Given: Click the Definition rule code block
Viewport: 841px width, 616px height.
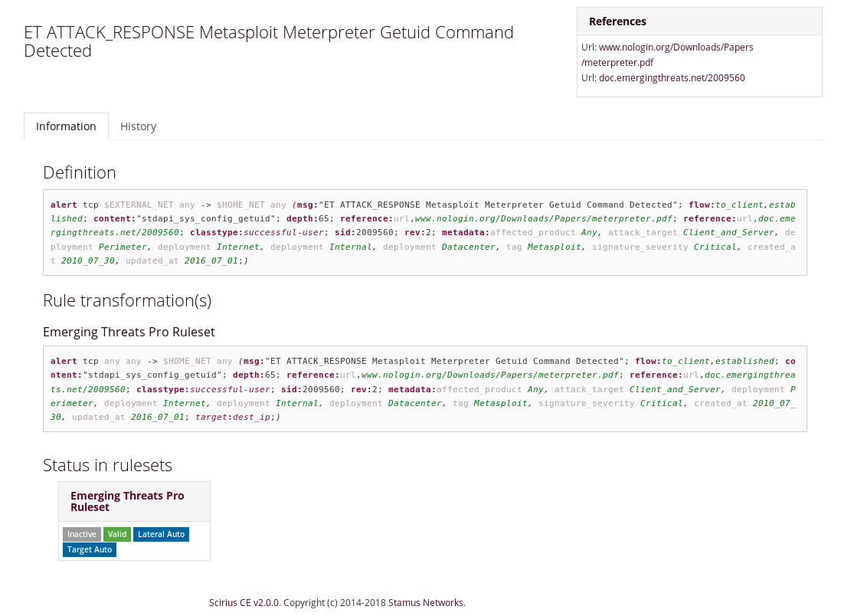Looking at the screenshot, I should [425, 232].
